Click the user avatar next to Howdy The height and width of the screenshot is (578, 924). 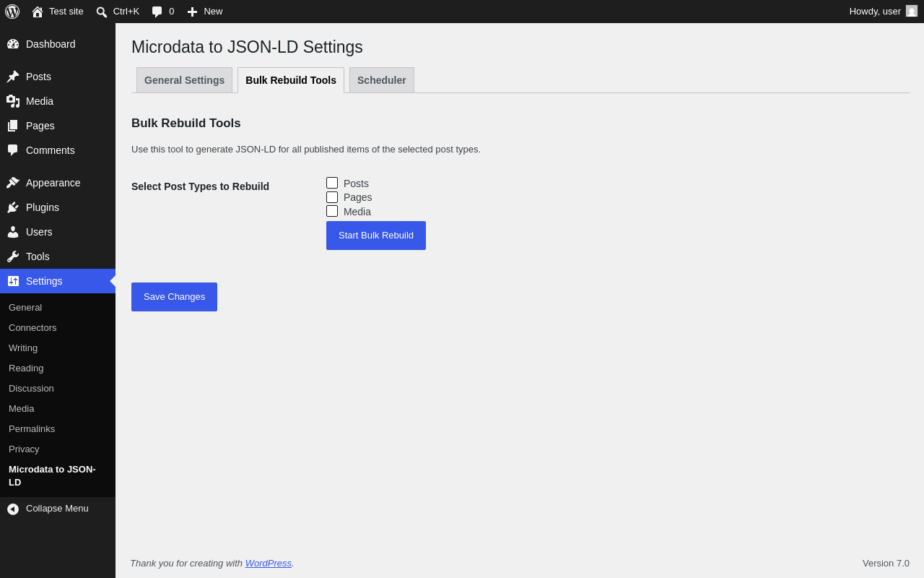(912, 11)
